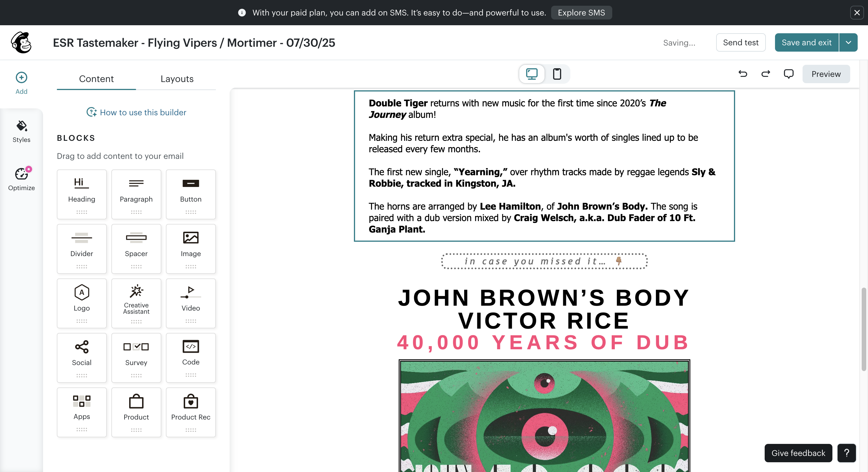Select the Image block

click(x=191, y=249)
